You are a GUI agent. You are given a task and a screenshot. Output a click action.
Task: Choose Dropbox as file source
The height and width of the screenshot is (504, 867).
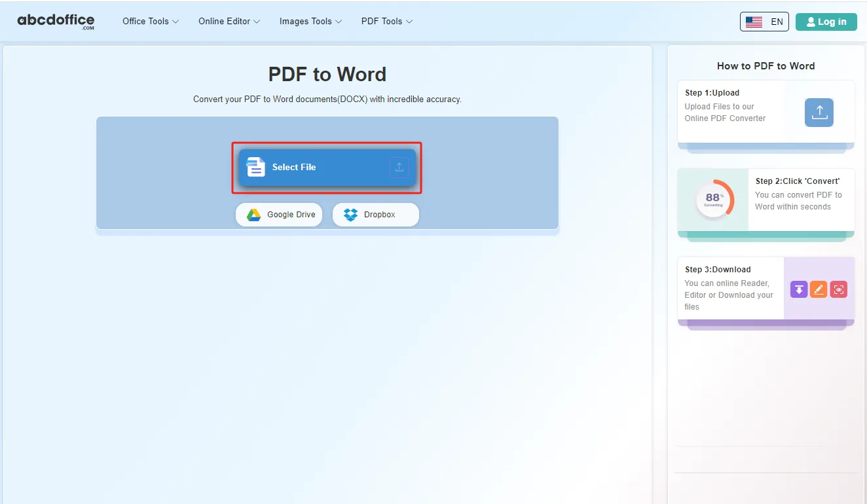click(376, 215)
